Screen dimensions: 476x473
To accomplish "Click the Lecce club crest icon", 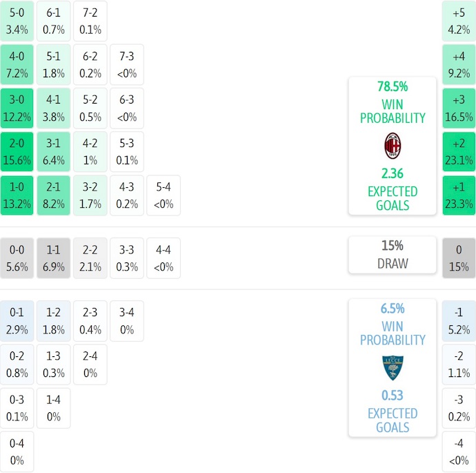I will [393, 368].
